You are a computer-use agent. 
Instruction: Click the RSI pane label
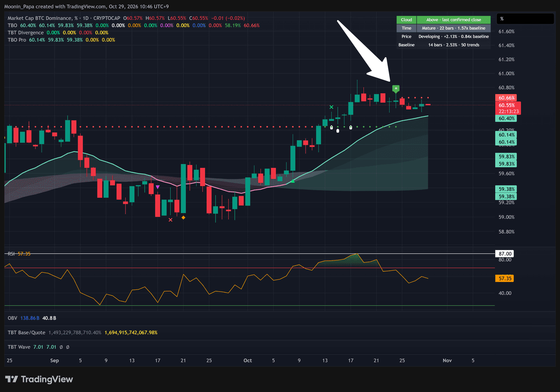coord(11,254)
